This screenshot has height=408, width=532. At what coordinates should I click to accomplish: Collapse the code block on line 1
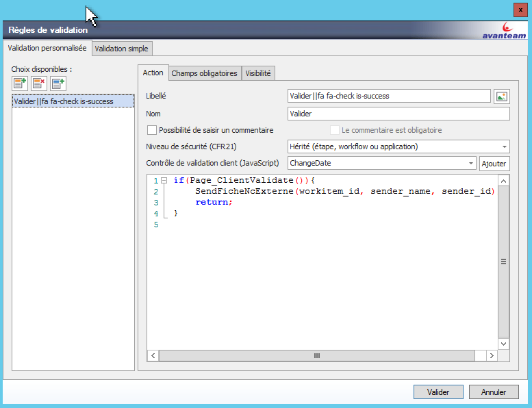coord(164,181)
